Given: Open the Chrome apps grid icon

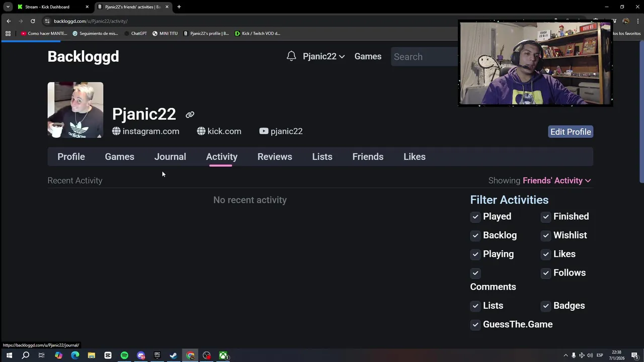Looking at the screenshot, I should (x=8, y=34).
